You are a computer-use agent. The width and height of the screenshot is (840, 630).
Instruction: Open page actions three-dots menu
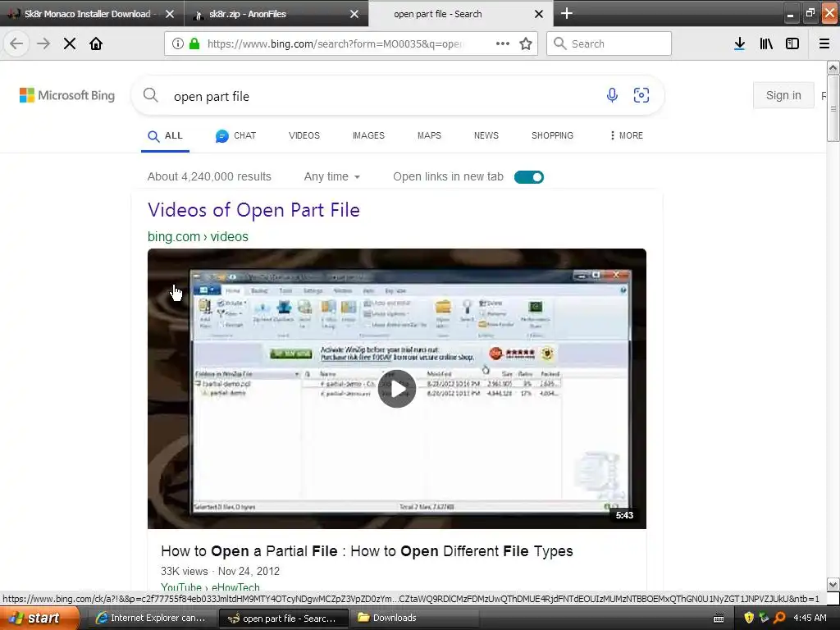[x=503, y=44]
